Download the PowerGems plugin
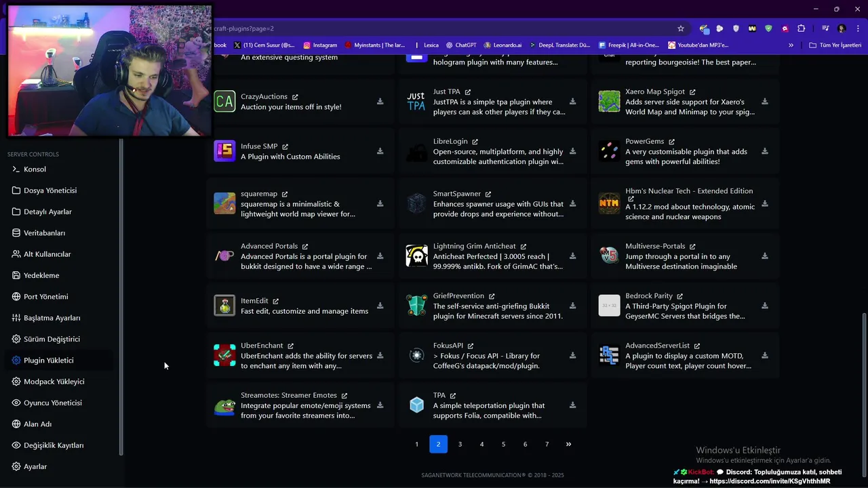Viewport: 868px width, 488px height. pos(764,151)
